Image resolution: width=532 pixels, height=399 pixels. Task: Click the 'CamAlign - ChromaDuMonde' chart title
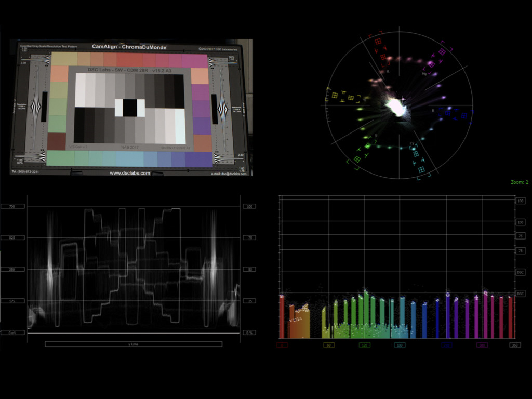click(129, 47)
